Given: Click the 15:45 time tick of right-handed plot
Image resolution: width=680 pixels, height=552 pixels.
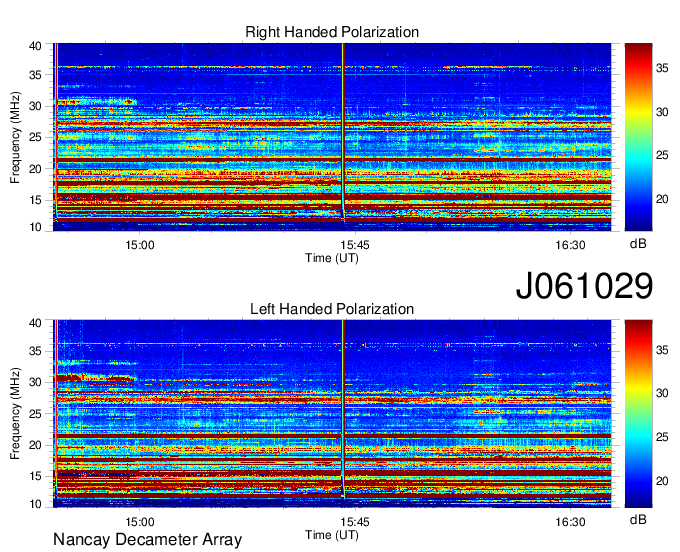Looking at the screenshot, I should 355,245.
